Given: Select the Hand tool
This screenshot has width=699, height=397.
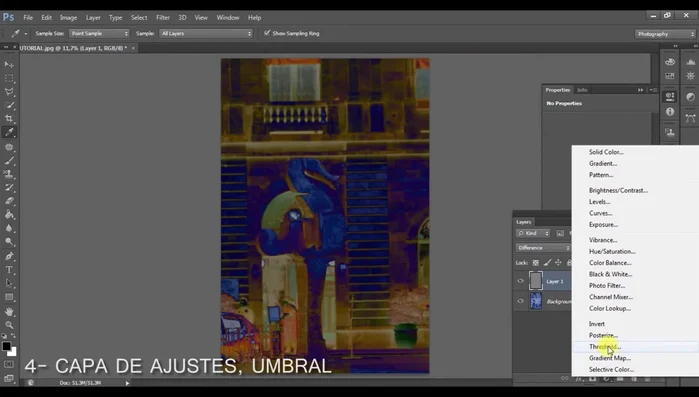Looking at the screenshot, I should click(9, 311).
